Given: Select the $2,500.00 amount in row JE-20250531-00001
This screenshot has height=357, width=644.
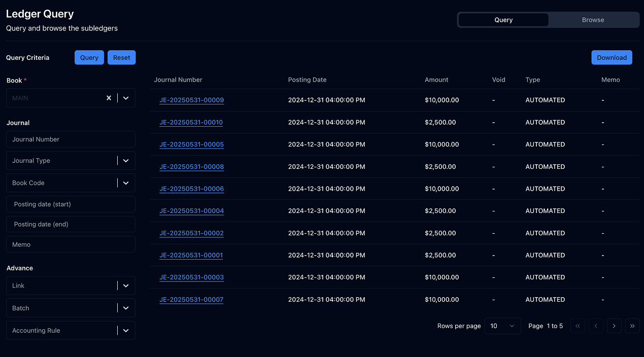Looking at the screenshot, I should 440,255.
